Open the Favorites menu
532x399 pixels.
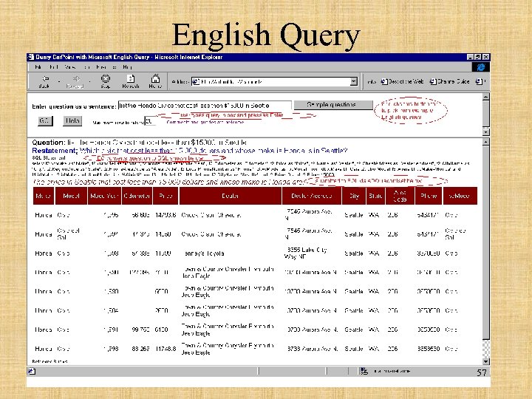[x=106, y=67]
